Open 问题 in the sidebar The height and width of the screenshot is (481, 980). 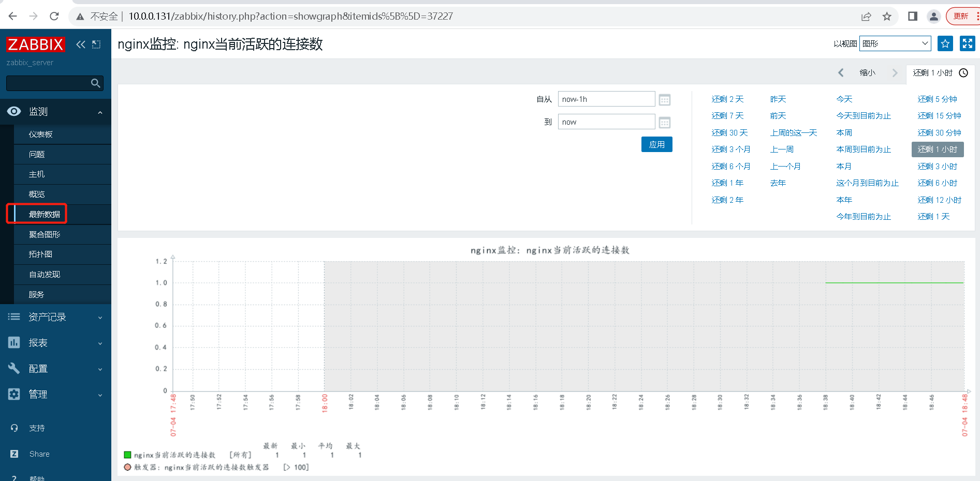(37, 155)
